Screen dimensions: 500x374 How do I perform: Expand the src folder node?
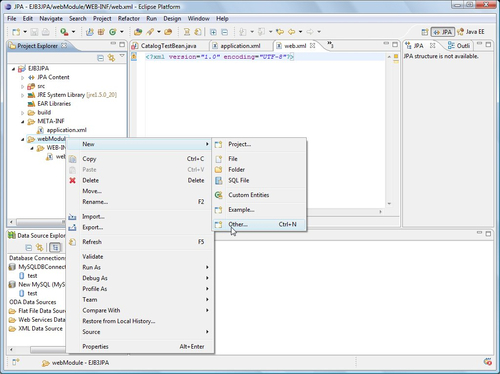23,87
